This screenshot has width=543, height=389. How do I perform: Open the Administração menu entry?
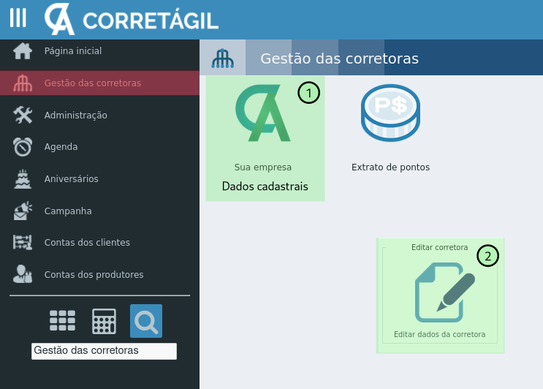click(x=75, y=115)
